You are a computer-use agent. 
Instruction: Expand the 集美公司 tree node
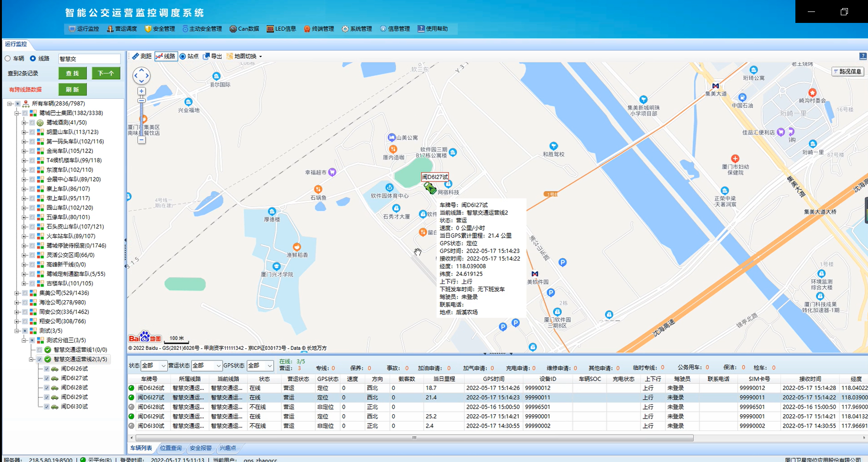click(17, 293)
